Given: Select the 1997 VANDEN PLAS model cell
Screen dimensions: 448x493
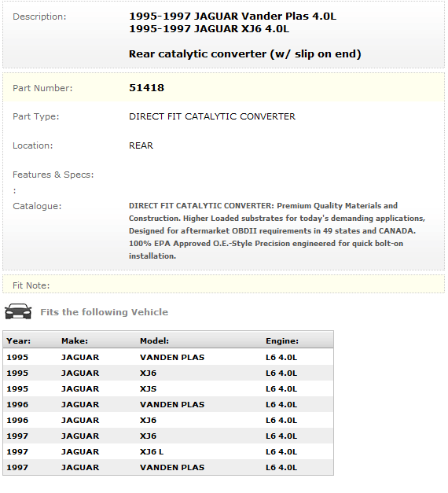Looking at the screenshot, I should click(x=172, y=468).
